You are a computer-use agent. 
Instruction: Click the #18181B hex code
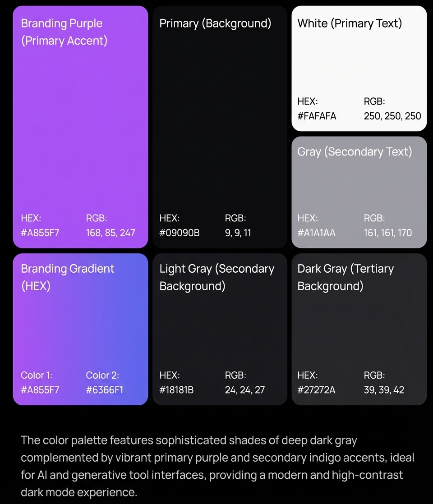(177, 390)
